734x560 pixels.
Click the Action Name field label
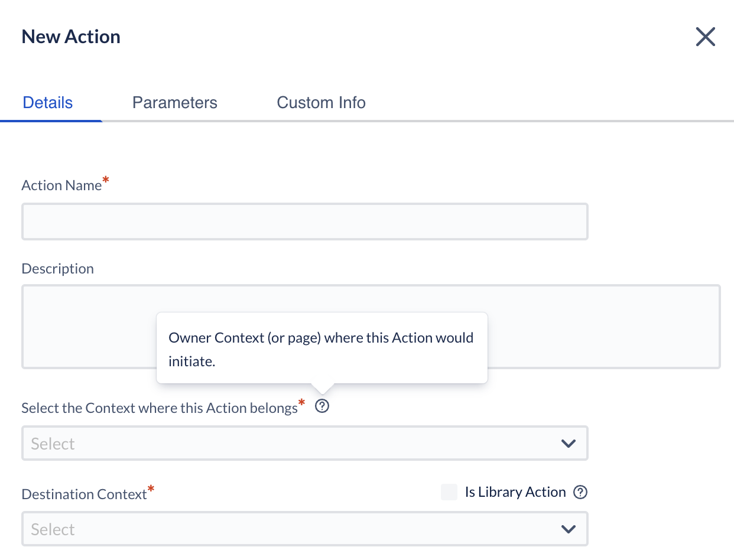click(62, 185)
